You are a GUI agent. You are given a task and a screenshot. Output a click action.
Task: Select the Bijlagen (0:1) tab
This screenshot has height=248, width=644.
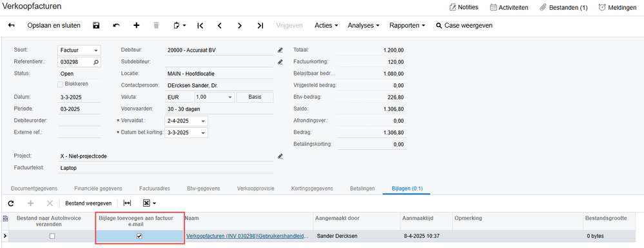(x=407, y=189)
